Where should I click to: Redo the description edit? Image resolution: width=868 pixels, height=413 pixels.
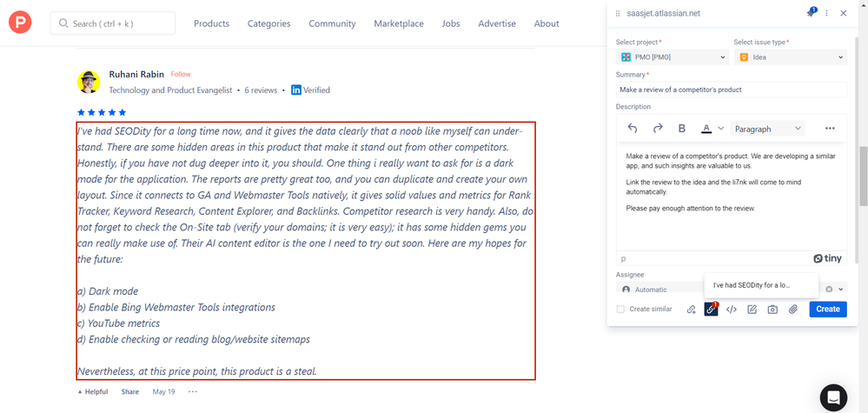(x=658, y=129)
